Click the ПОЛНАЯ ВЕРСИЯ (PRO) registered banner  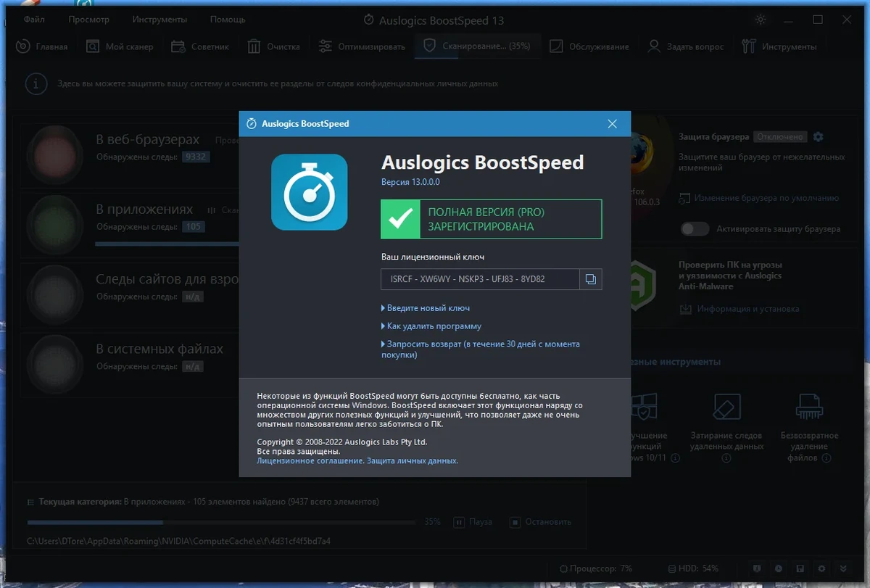tap(492, 219)
